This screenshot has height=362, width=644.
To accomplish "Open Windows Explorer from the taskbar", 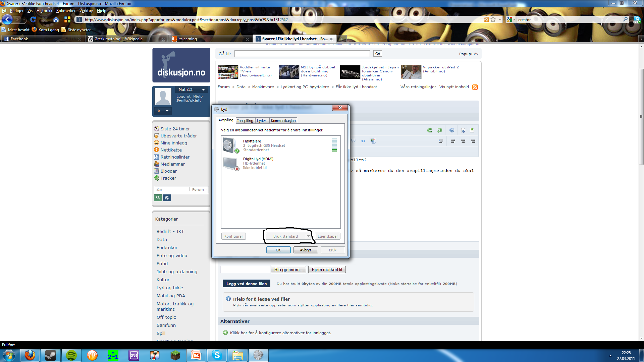I will 238,355.
